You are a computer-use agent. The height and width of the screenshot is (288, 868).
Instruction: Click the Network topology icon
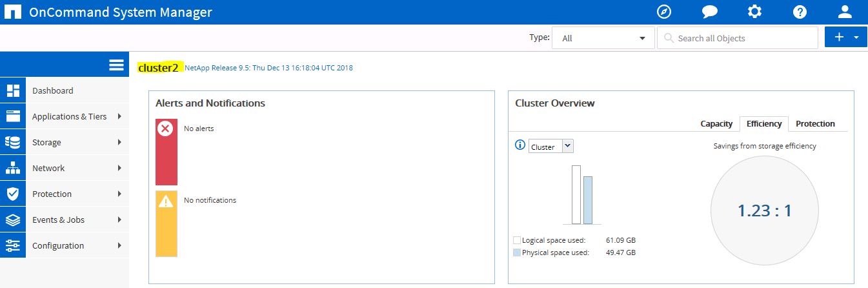pos(13,168)
